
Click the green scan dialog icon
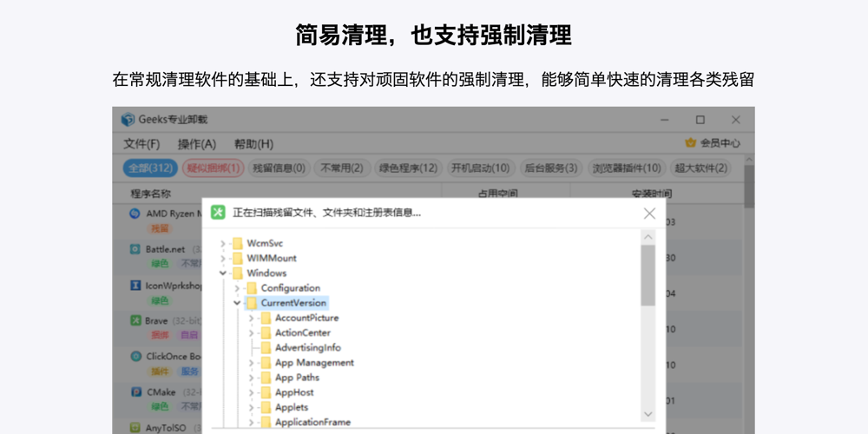(x=218, y=213)
